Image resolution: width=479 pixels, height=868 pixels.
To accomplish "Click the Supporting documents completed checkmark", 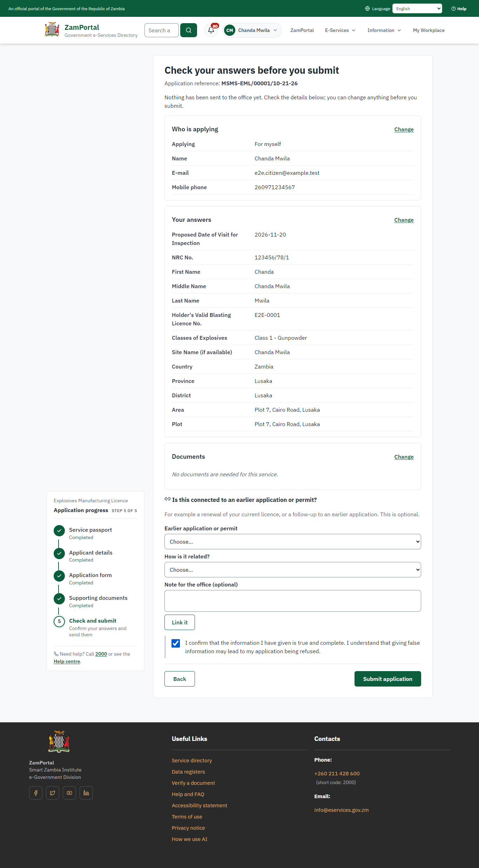I will 59,599.
